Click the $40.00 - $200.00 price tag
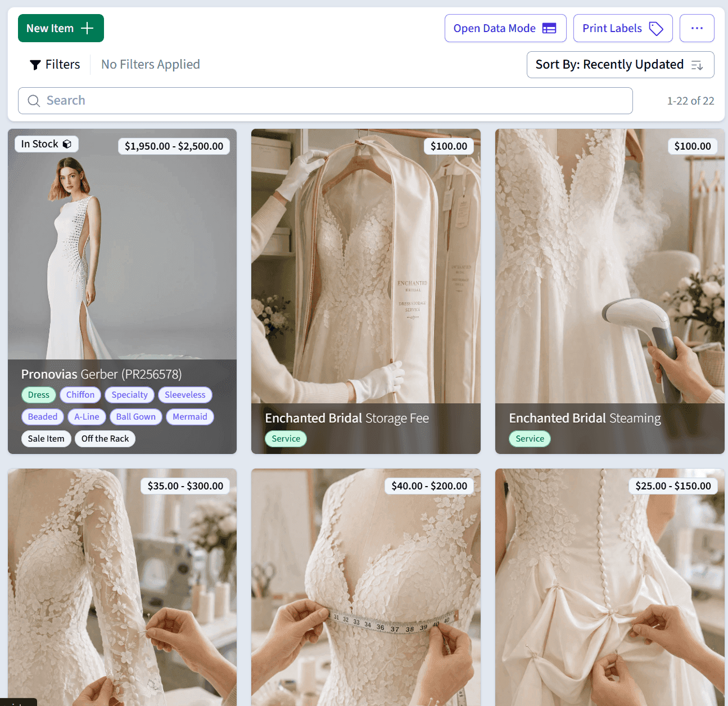The height and width of the screenshot is (706, 728). [429, 486]
